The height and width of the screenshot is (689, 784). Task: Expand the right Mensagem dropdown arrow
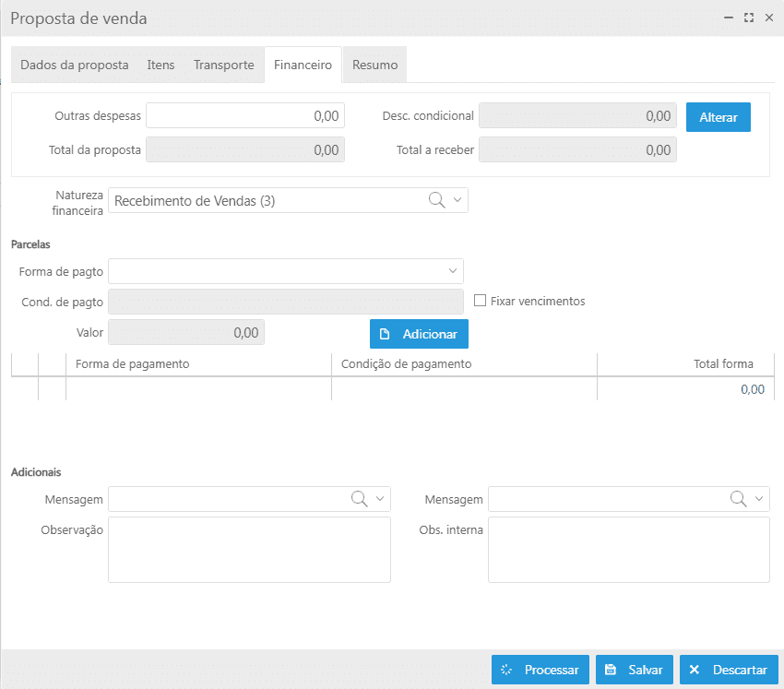coord(759,498)
